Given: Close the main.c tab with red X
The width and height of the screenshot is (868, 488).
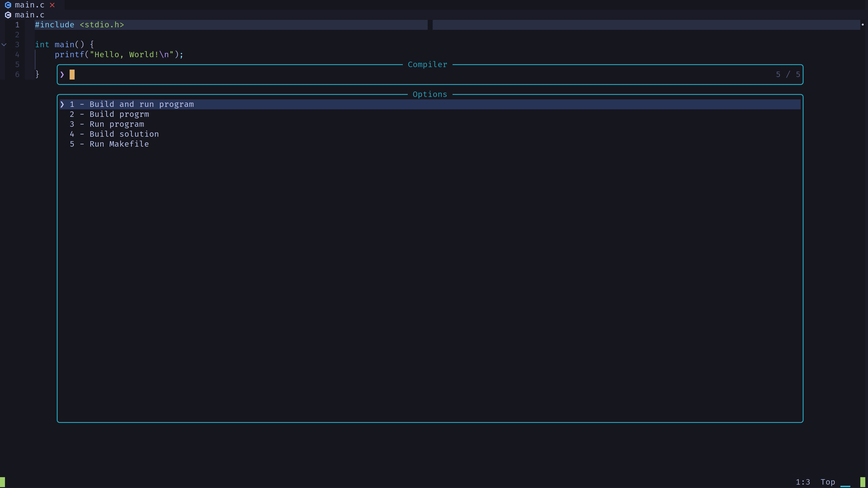Looking at the screenshot, I should pos(52,5).
